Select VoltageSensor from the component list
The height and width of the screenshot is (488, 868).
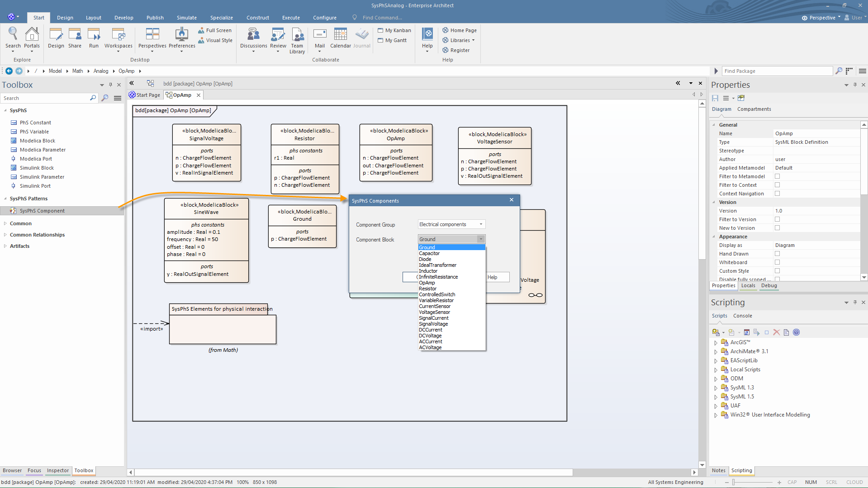click(434, 312)
